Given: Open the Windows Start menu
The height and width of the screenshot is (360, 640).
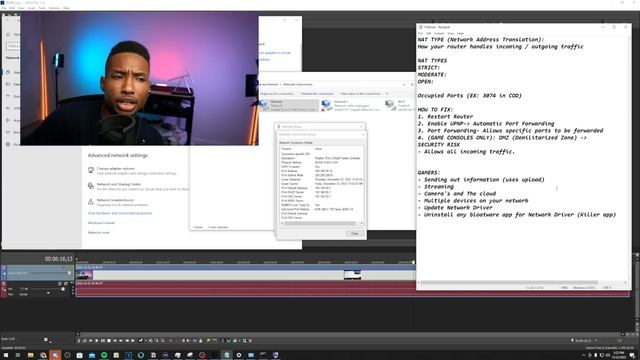Looking at the screenshot, I should click(x=6, y=355).
